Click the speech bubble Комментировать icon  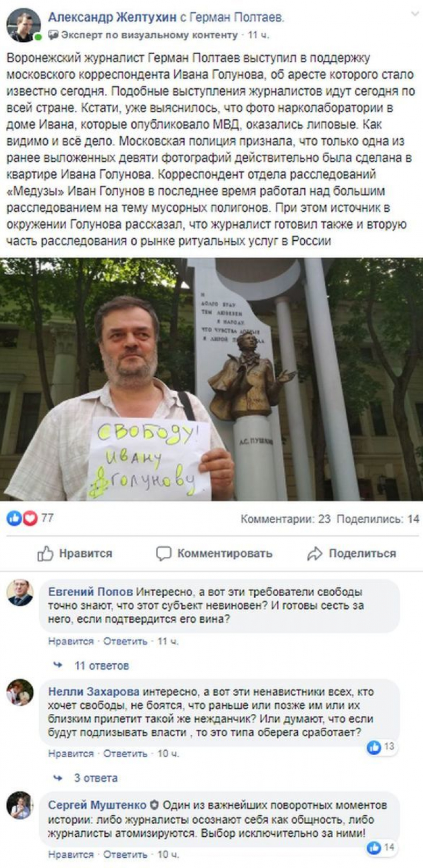[163, 554]
